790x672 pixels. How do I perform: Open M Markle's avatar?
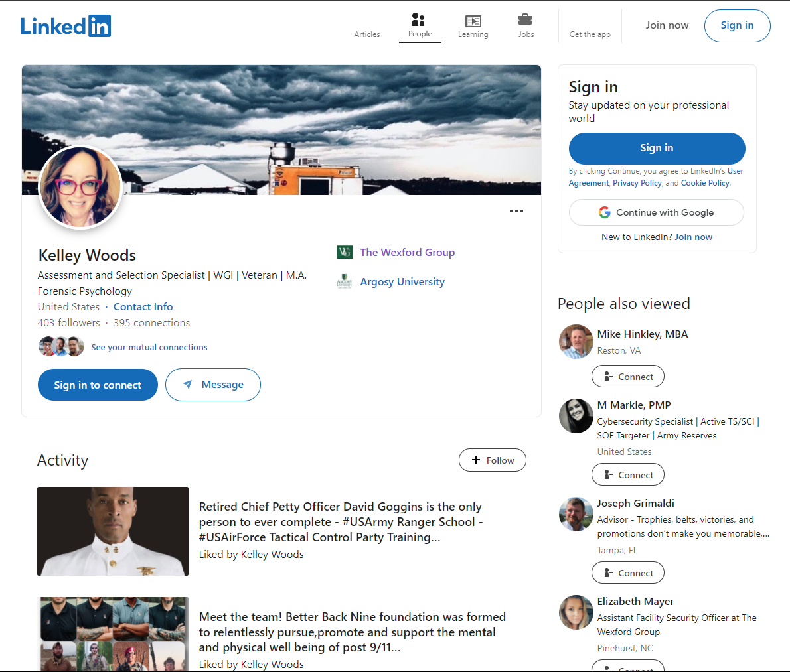click(576, 416)
